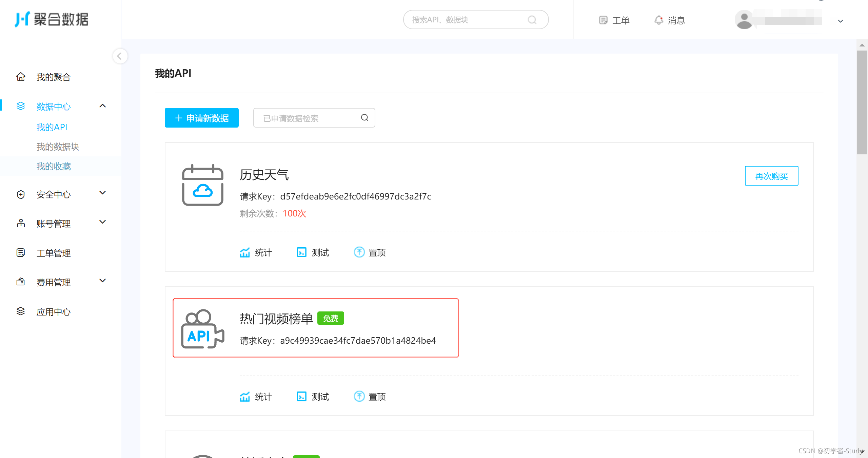The height and width of the screenshot is (458, 868).
Task: Click the 费用管理 menu label
Action: 54,282
